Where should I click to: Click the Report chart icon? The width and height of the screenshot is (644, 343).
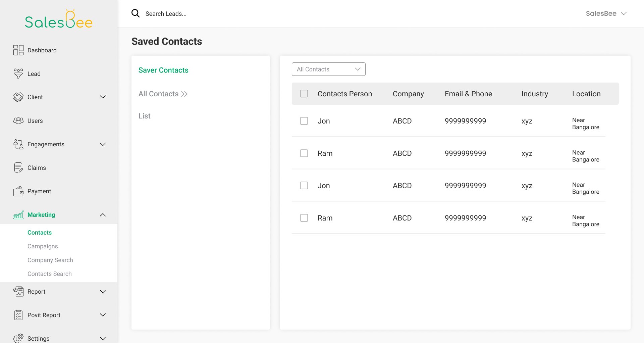[18, 291]
